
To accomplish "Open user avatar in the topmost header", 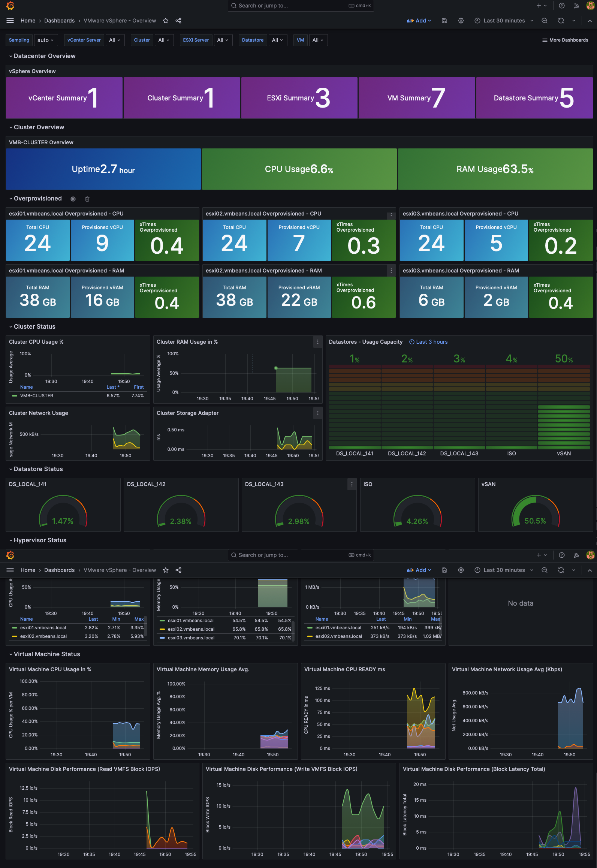I will click(x=590, y=6).
